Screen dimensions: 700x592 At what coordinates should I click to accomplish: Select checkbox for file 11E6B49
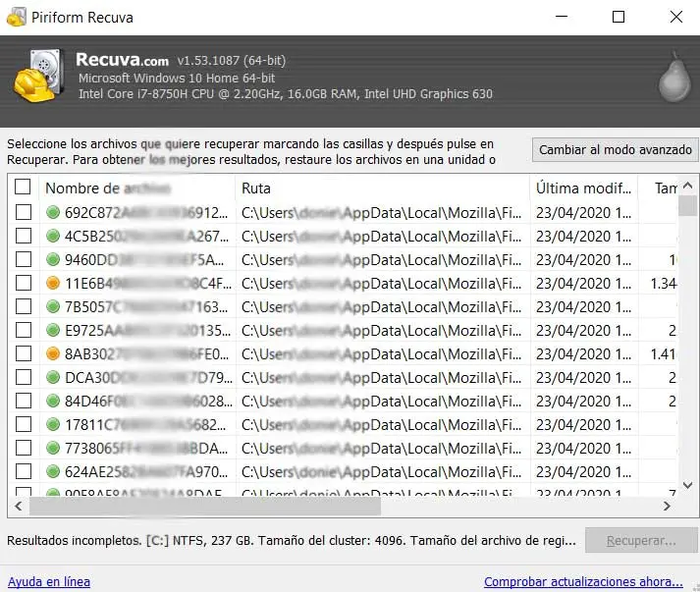click(24, 283)
